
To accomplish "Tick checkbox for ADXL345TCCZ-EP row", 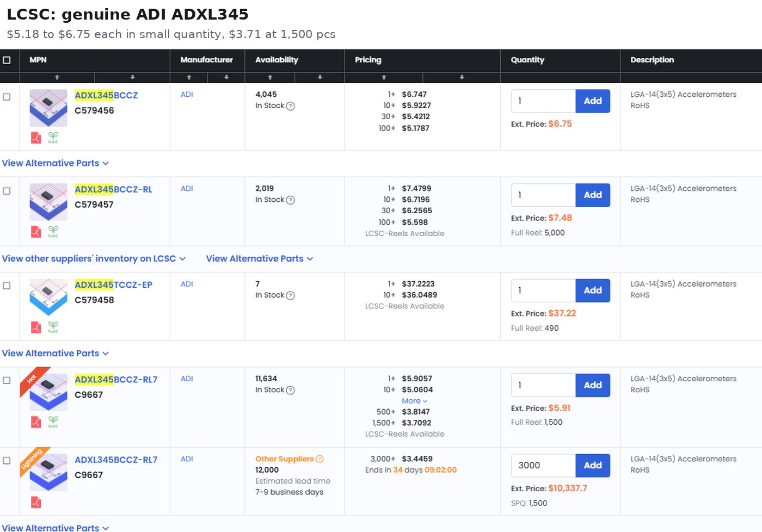I will [7, 286].
